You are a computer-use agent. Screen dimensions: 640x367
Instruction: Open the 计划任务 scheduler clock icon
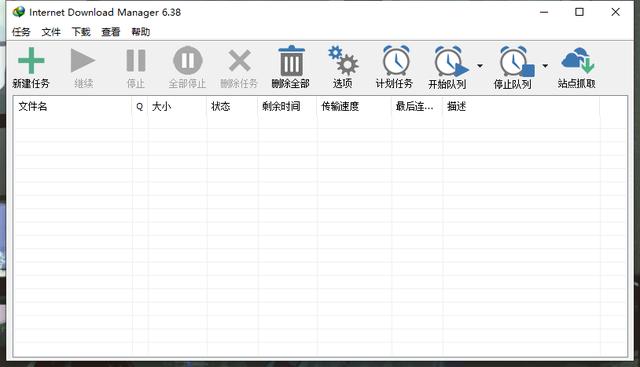click(x=396, y=61)
